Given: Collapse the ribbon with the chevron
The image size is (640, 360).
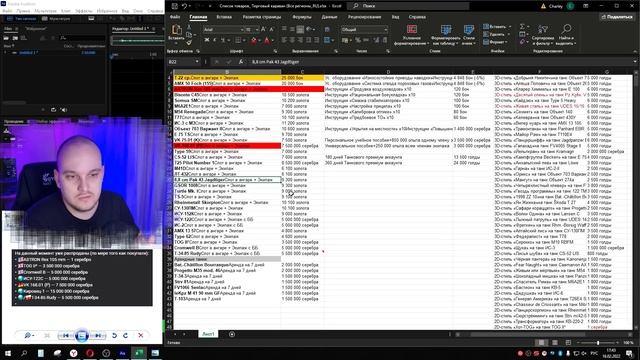Looking at the screenshot, I should click(635, 51).
